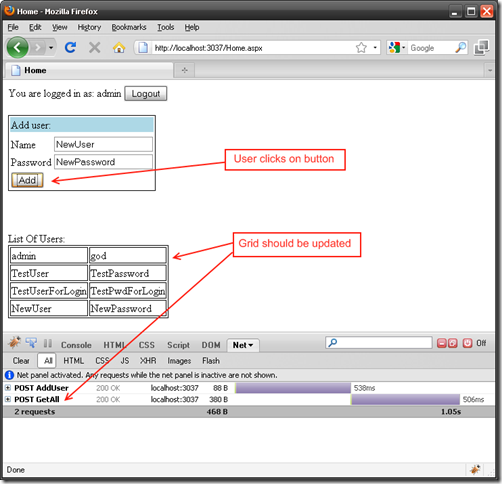Click the Stop loading X icon
502x484 pixels.
click(x=95, y=48)
